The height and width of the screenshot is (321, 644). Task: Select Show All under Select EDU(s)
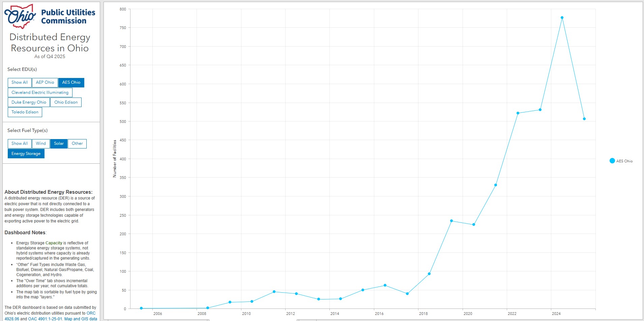[20, 82]
